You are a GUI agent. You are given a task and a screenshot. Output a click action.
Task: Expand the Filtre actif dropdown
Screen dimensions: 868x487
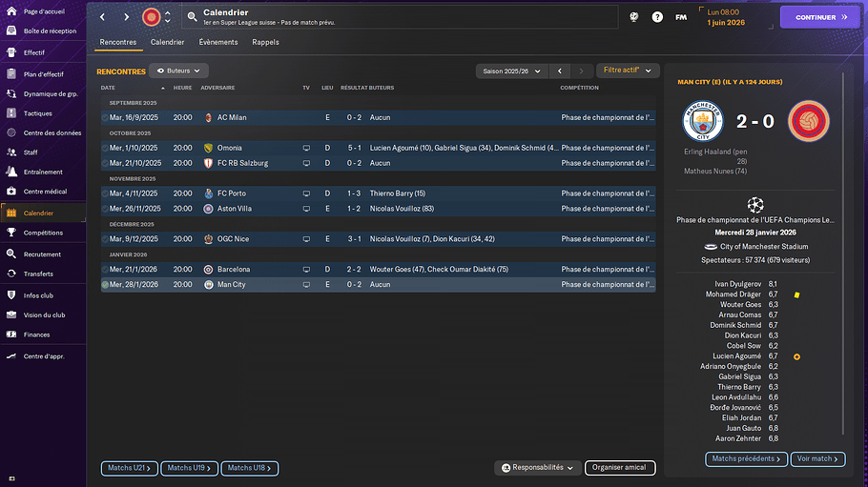(628, 71)
